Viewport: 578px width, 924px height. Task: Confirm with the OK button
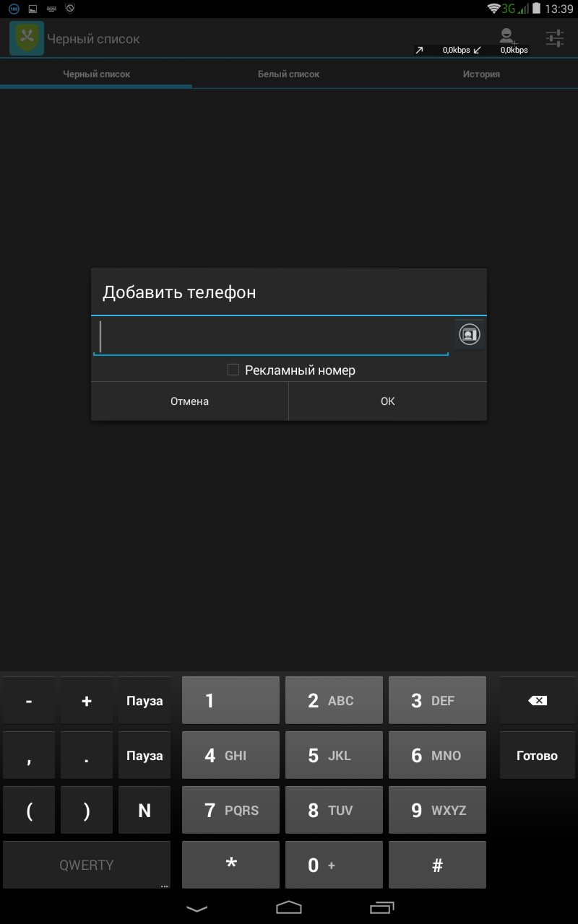click(x=388, y=401)
